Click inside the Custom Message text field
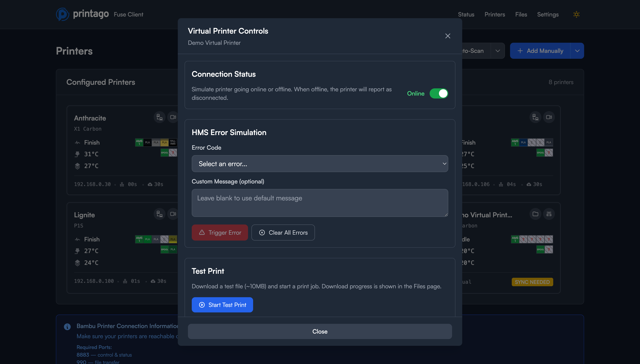Viewport: 640px width, 364px height. click(320, 203)
